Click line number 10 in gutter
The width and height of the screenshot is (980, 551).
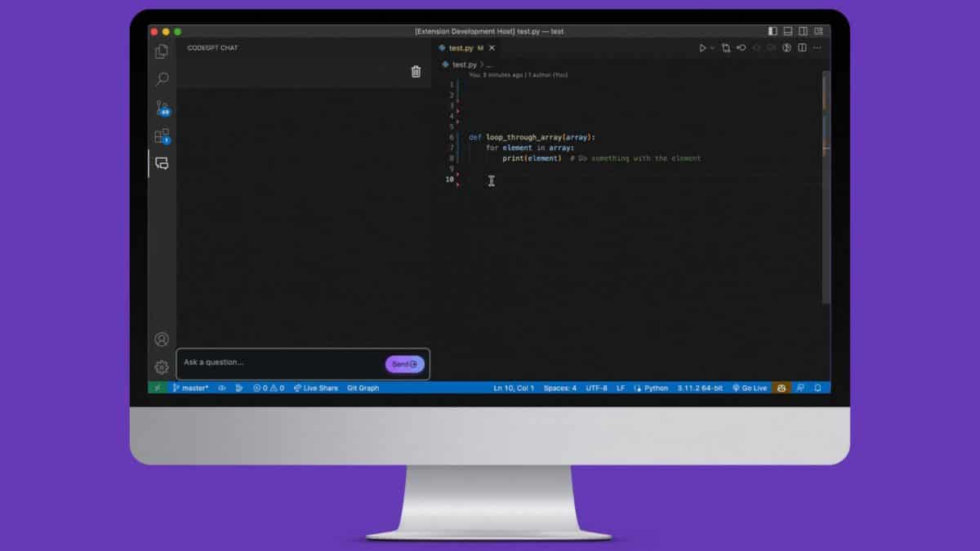(450, 180)
